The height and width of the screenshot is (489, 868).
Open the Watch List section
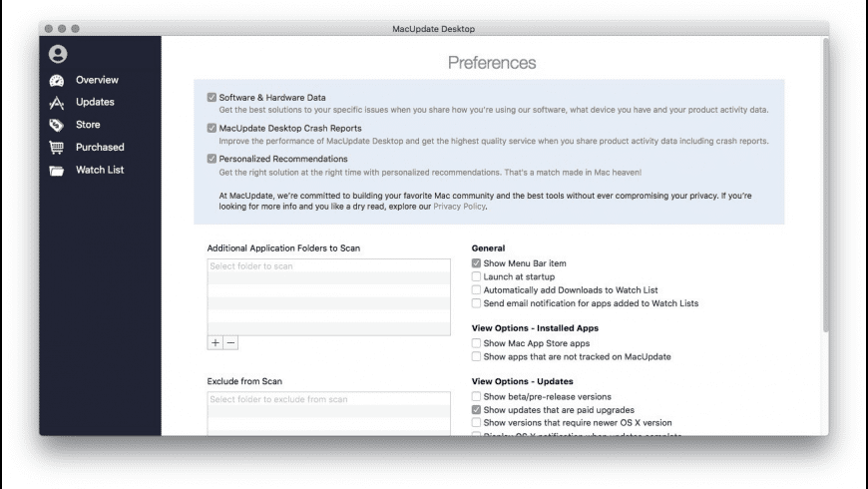100,170
